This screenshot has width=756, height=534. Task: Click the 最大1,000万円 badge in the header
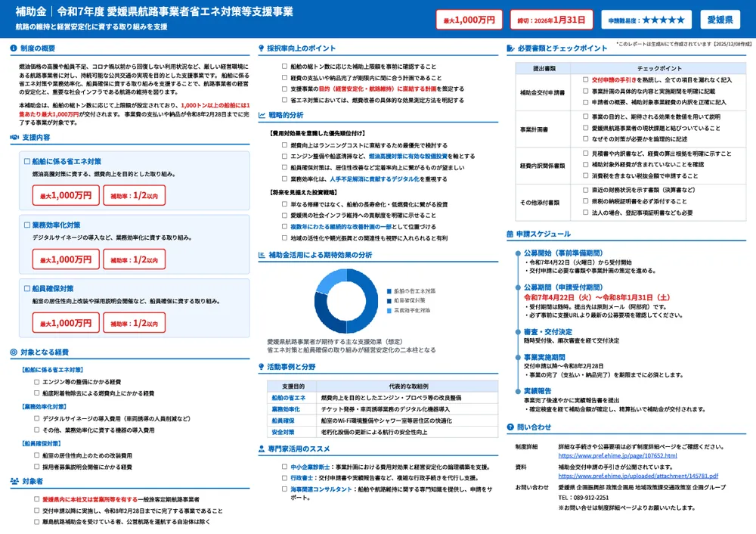click(469, 20)
